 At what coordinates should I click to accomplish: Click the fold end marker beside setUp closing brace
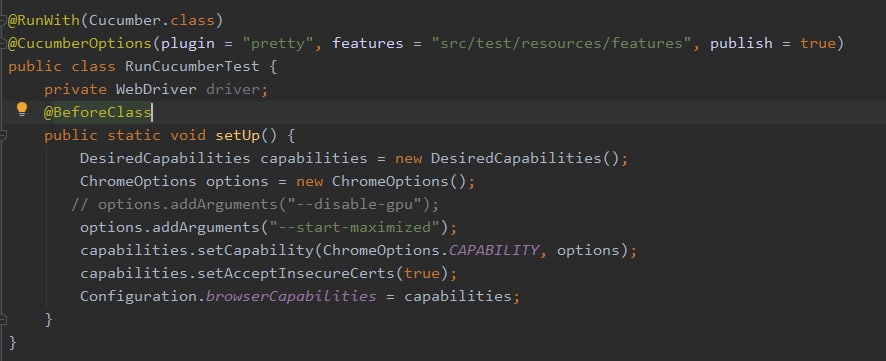[x=2, y=319]
